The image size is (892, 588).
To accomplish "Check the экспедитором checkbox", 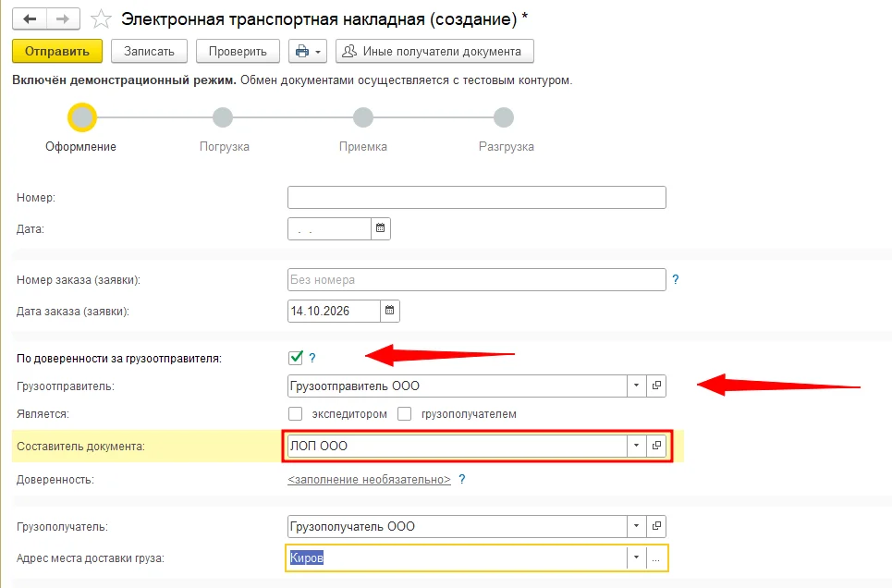I will tap(295, 414).
